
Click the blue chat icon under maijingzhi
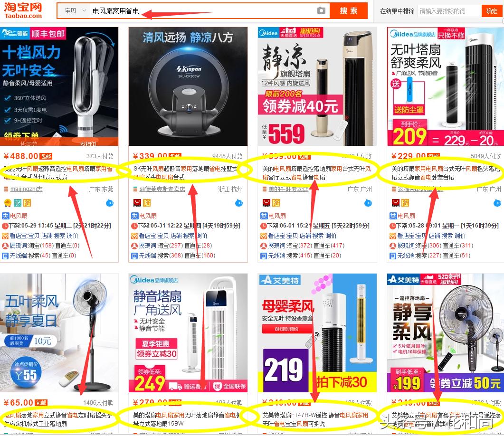110,203
